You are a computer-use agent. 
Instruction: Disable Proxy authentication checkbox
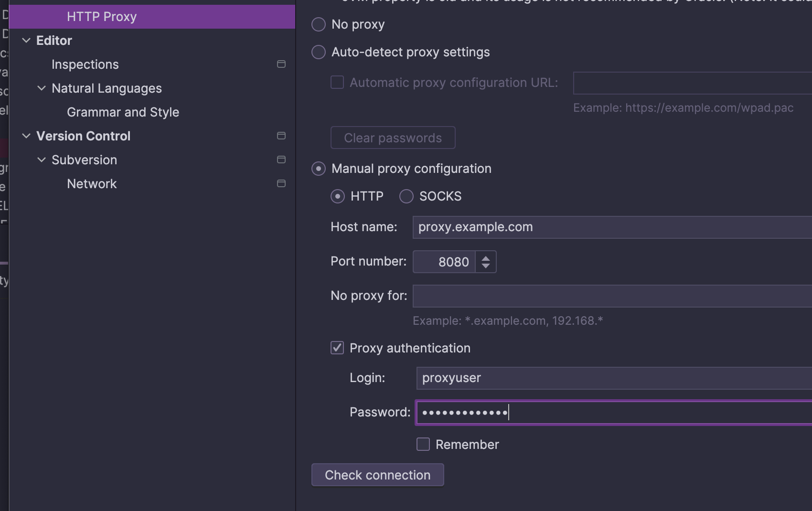(x=337, y=348)
